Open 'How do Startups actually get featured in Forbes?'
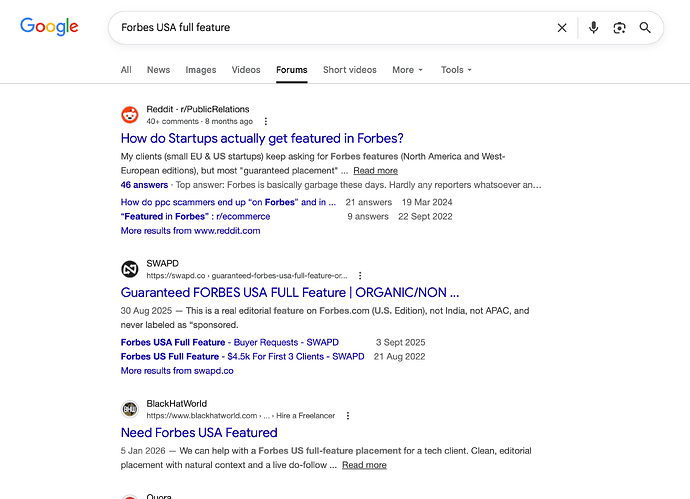Image resolution: width=690 pixels, height=499 pixels. pos(262,138)
